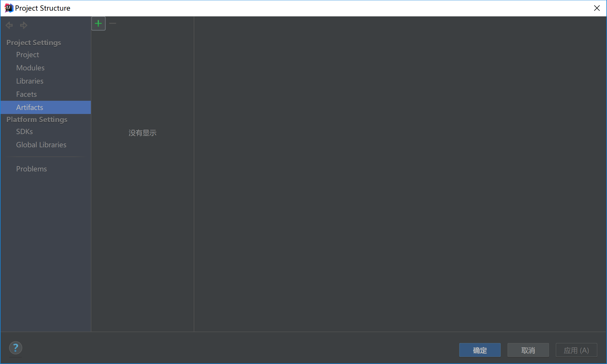Expand Facets under Project Settings
The width and height of the screenshot is (607, 364).
[26, 94]
